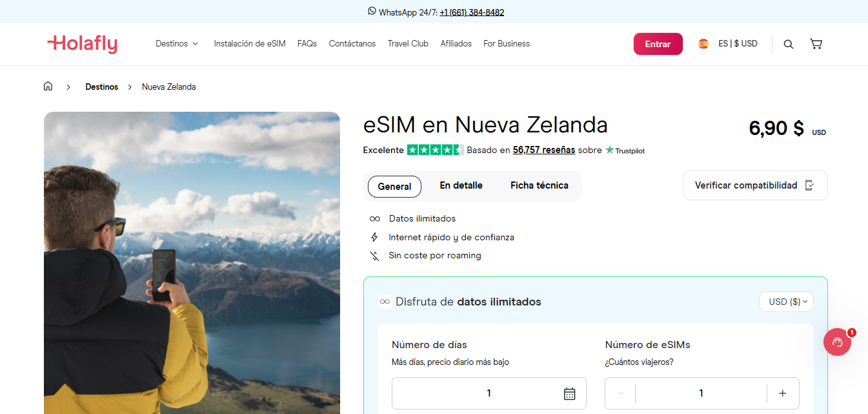Switch to Ficha técnica tab
The height and width of the screenshot is (414, 868).
tap(540, 185)
